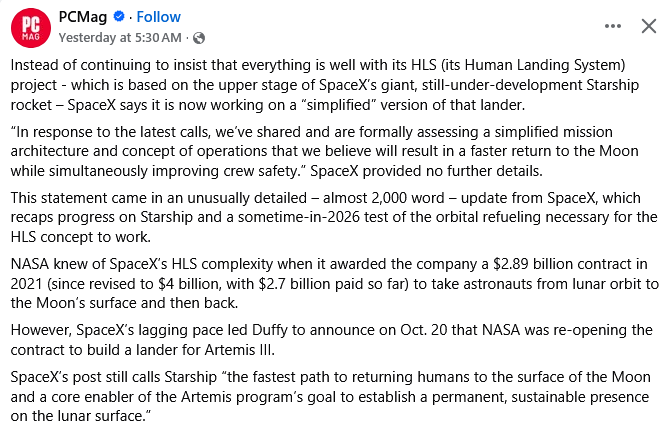The image size is (668, 429).
Task: Click the paragraph starting 'NASA knew of'
Action: tap(330, 283)
